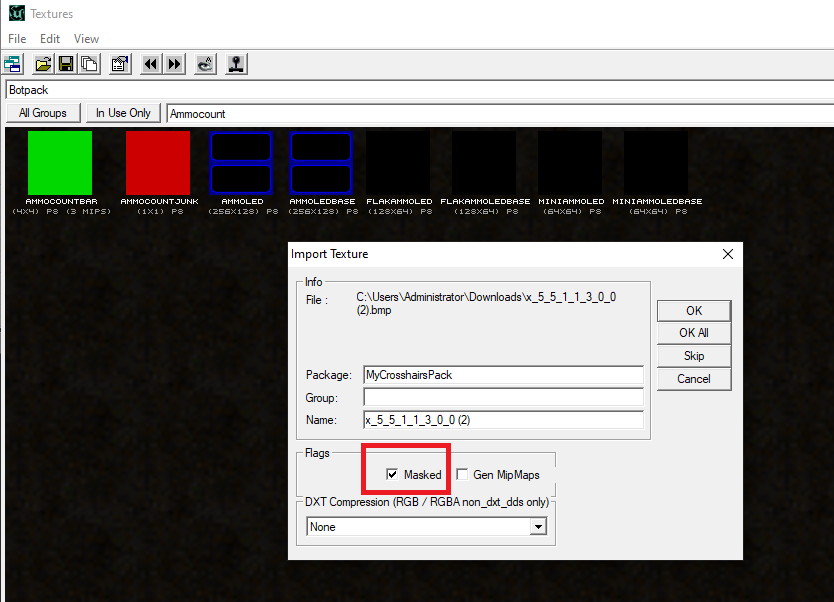Click the previous group double-arrow icon
This screenshot has height=602, width=834.
pos(151,64)
